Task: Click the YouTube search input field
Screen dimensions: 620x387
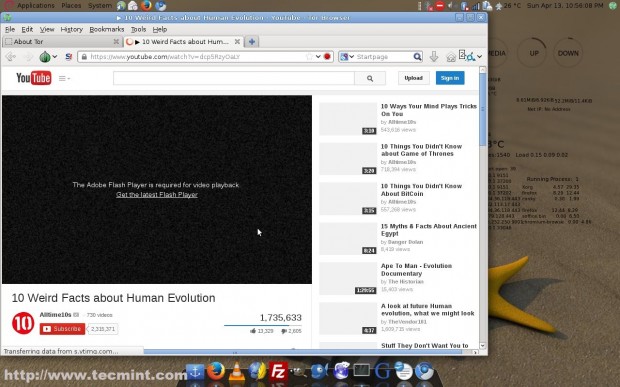Action: coord(234,78)
